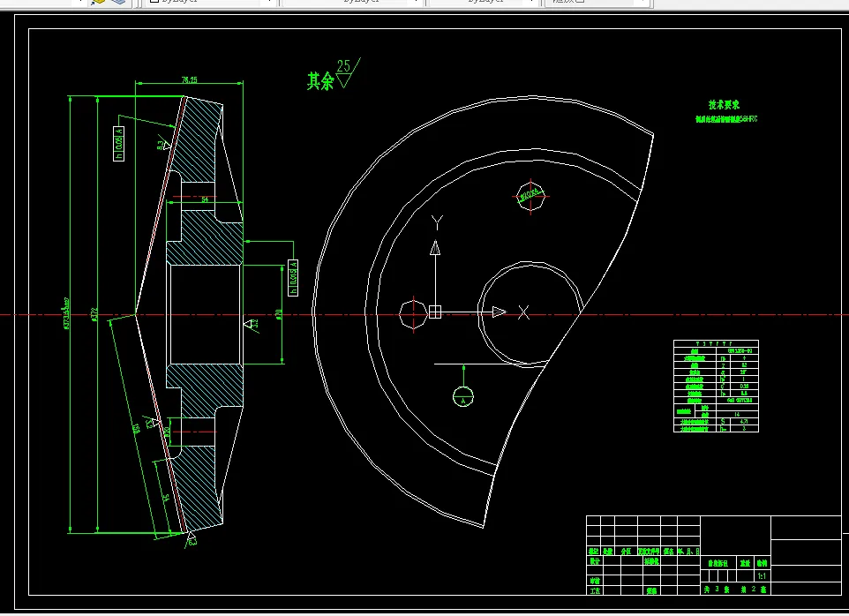Viewport: 849px width, 616px height.
Task: Click the 设计 label in title block
Action: point(595,561)
